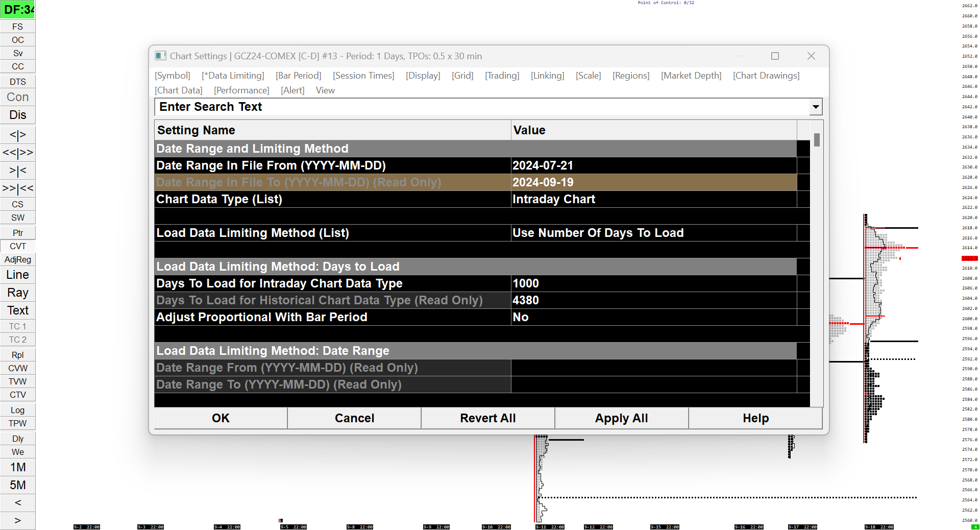Click the Rpl toolbar button
Viewport: 980px width, 530px height.
click(17, 355)
